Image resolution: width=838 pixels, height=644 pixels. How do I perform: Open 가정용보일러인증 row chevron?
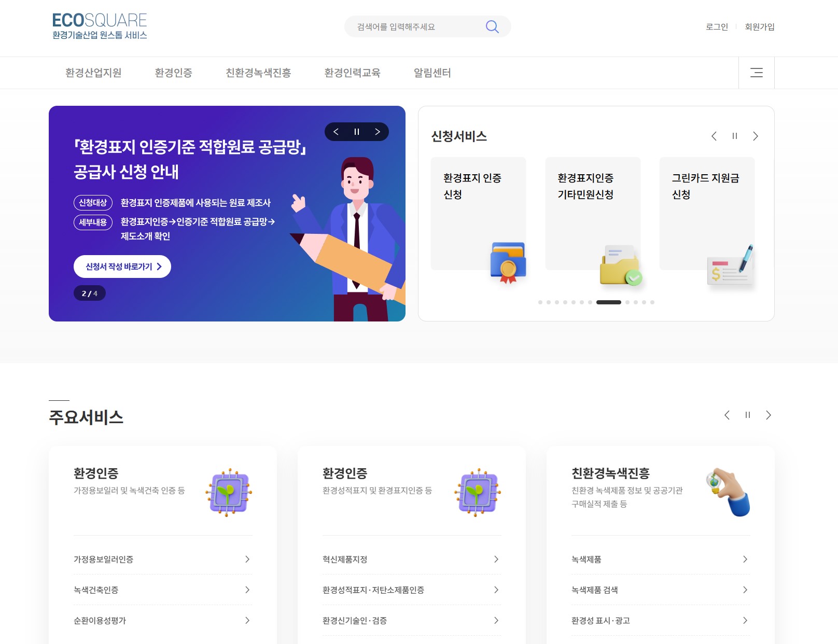(247, 559)
